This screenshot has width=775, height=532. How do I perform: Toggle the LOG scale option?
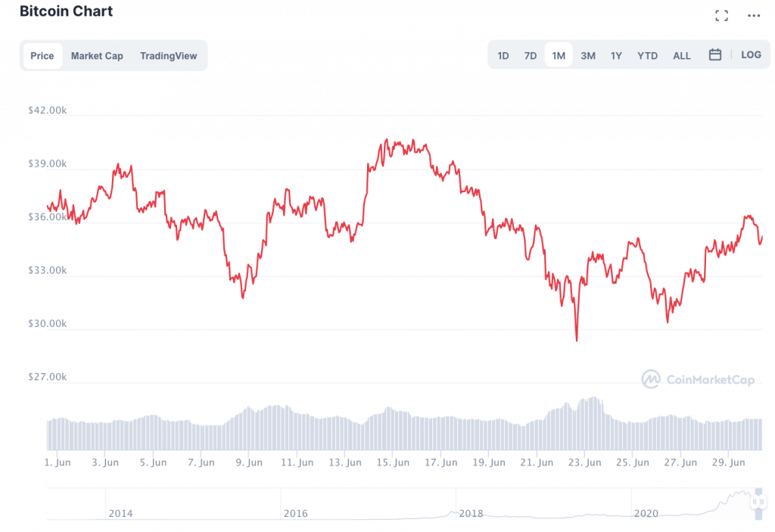(x=751, y=55)
